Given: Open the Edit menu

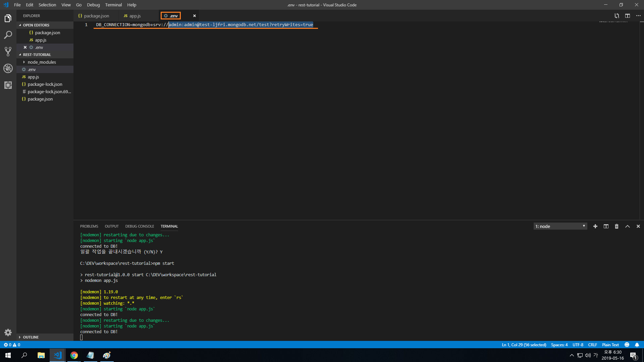Looking at the screenshot, I should click(30, 5).
